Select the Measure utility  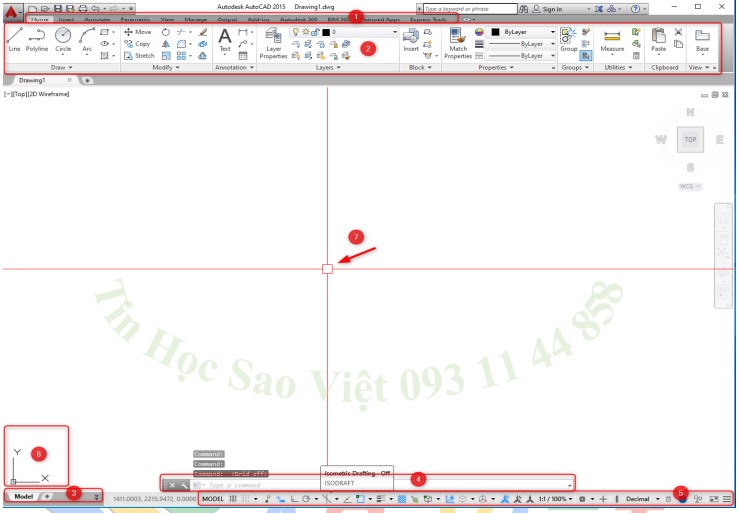coord(612,41)
